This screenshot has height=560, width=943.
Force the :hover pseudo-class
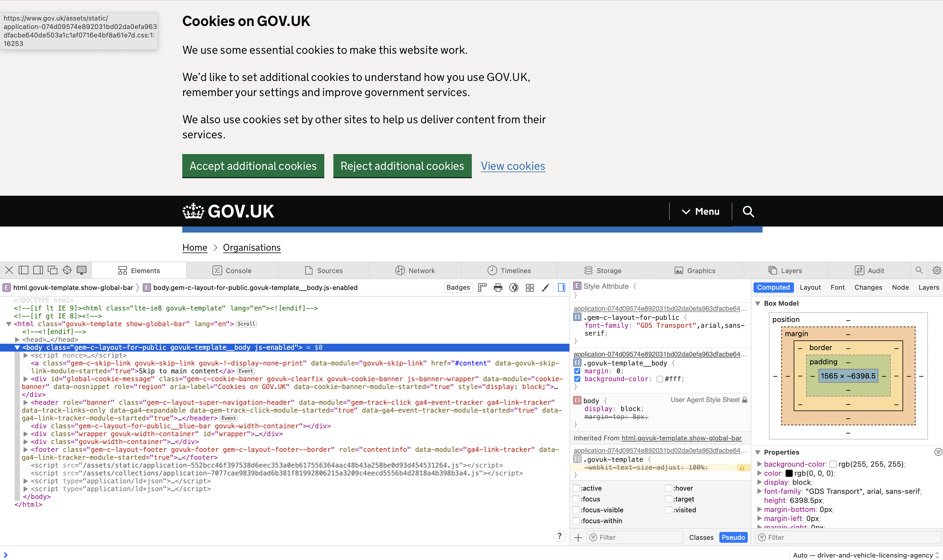click(669, 488)
